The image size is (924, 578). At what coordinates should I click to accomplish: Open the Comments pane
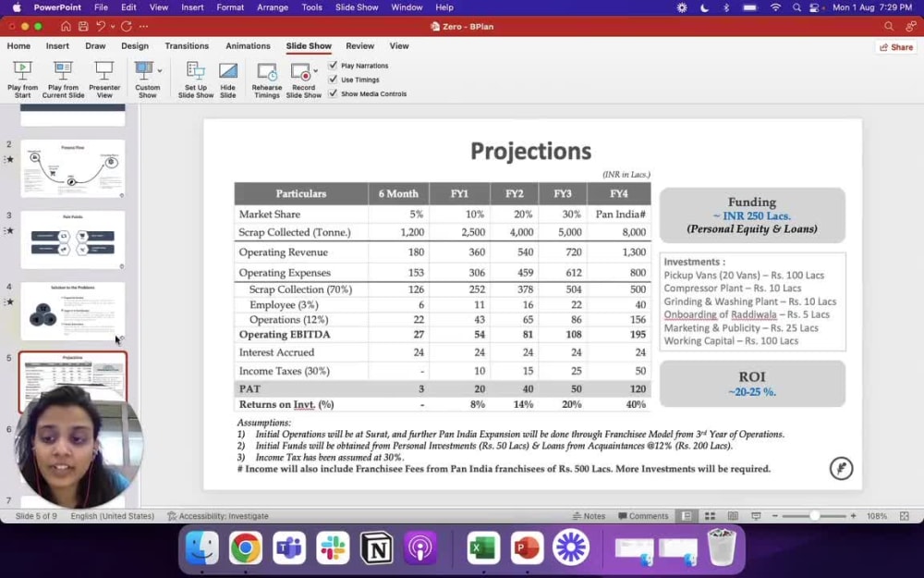click(645, 516)
